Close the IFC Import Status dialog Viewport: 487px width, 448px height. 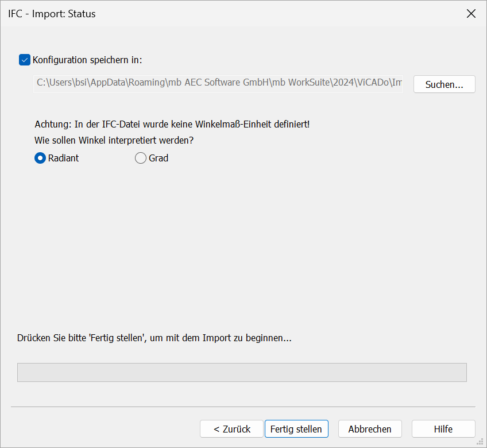(471, 14)
